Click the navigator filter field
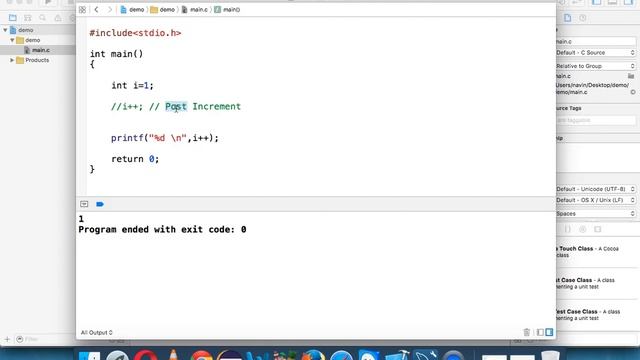Viewport: 640px width, 360px height. coord(45,339)
